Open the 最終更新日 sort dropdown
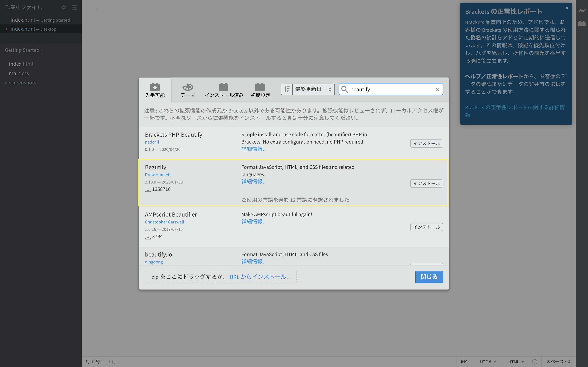The width and height of the screenshot is (588, 367). (312, 89)
